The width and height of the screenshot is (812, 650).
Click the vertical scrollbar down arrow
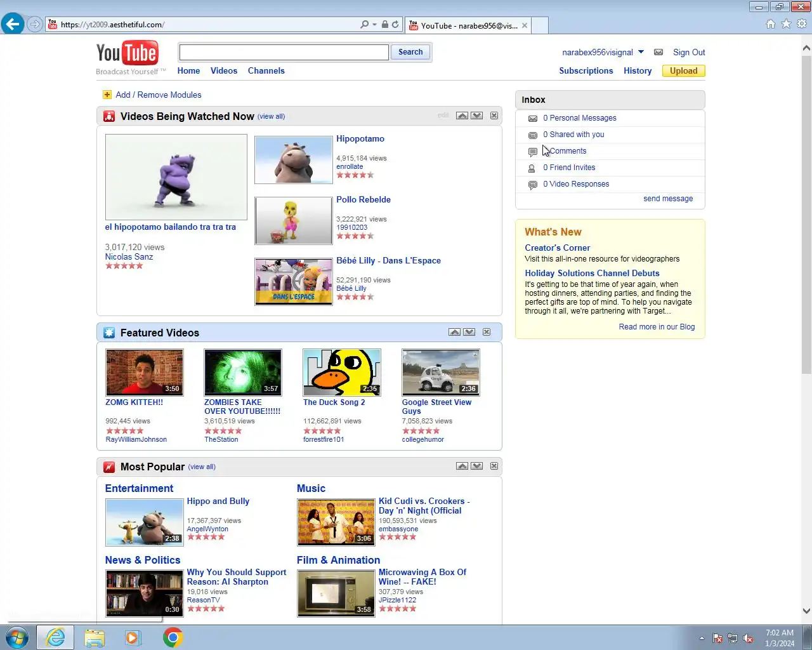806,611
